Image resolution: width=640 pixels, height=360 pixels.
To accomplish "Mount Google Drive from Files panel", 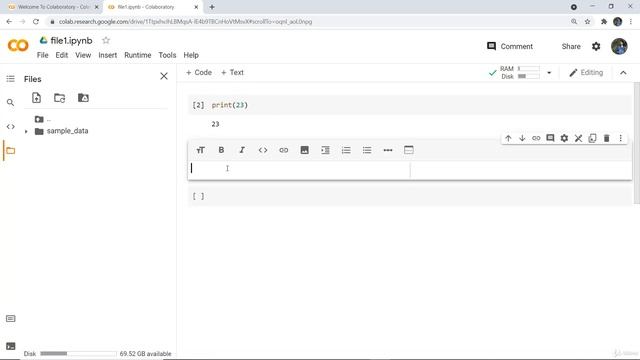I will click(x=83, y=98).
